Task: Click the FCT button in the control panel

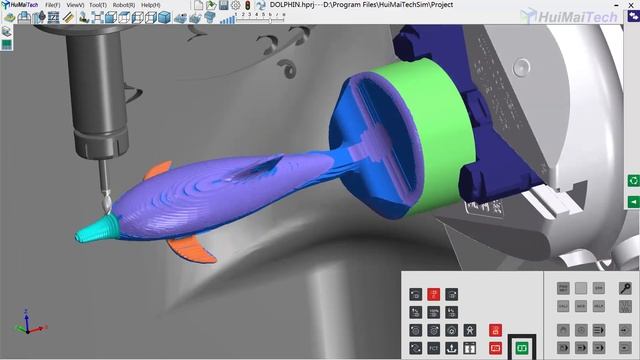Action: [433, 348]
